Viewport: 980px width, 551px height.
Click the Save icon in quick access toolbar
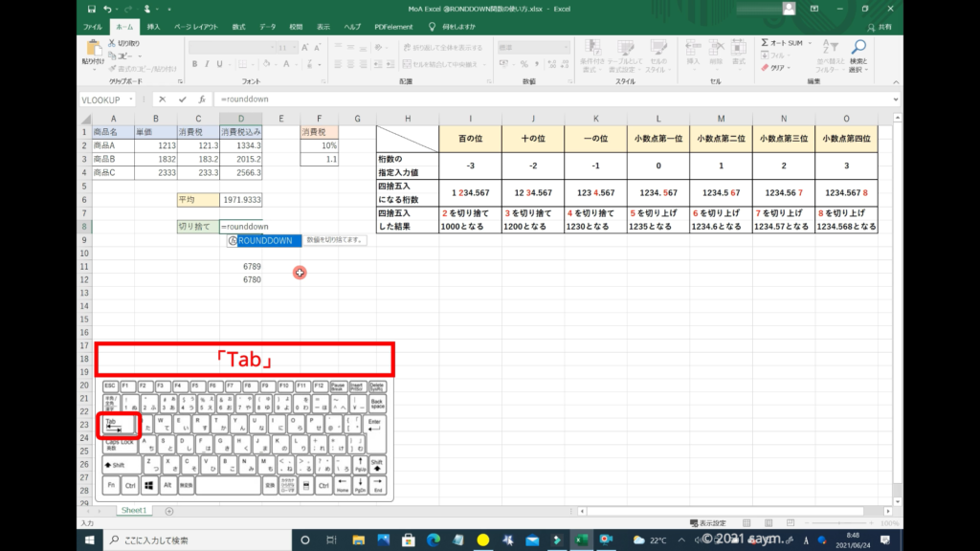[90, 10]
